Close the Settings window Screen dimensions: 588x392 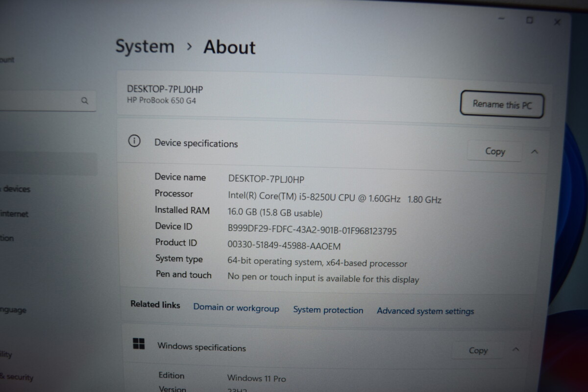click(557, 22)
